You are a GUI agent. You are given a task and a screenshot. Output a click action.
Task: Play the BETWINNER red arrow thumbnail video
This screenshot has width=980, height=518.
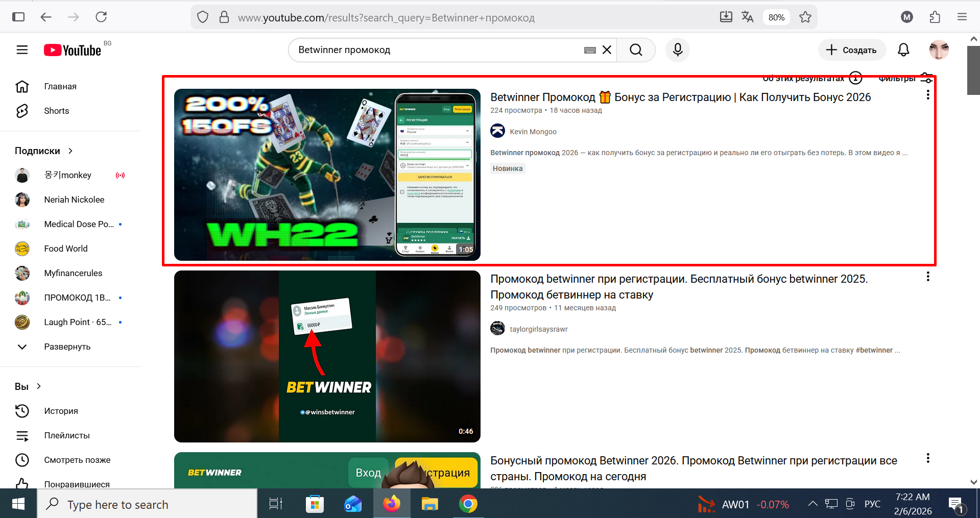(x=327, y=356)
